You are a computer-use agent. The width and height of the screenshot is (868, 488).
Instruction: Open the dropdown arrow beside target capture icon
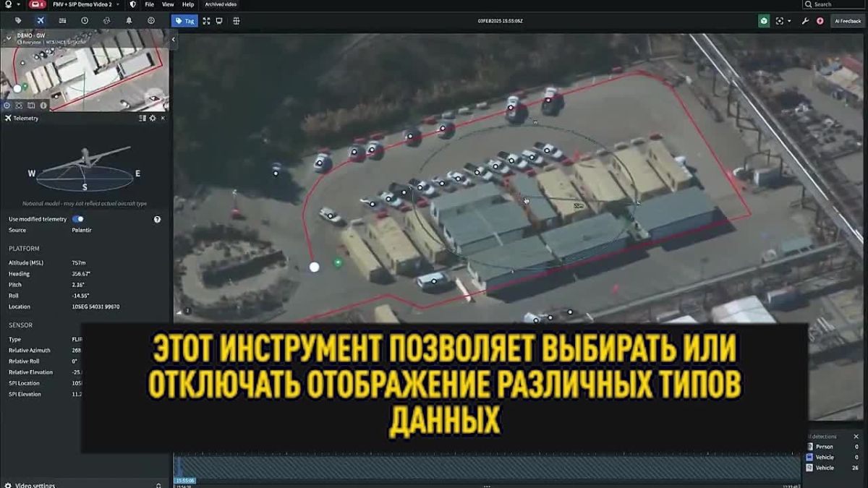(x=789, y=21)
